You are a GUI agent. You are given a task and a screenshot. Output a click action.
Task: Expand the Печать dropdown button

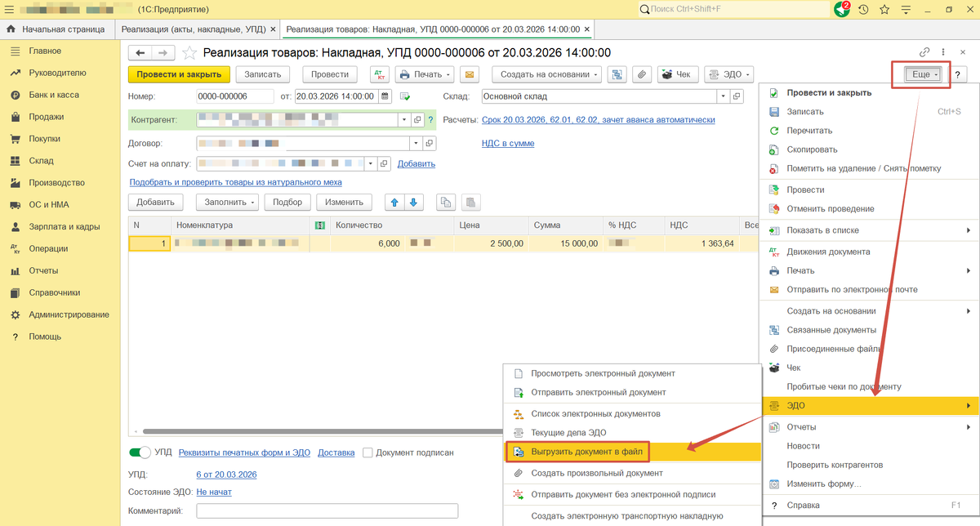click(425, 74)
